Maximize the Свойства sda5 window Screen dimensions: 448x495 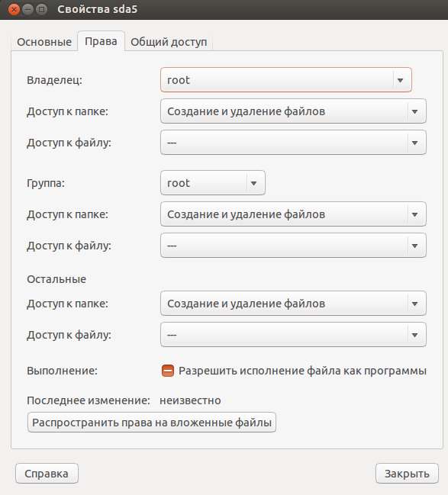[x=41, y=9]
